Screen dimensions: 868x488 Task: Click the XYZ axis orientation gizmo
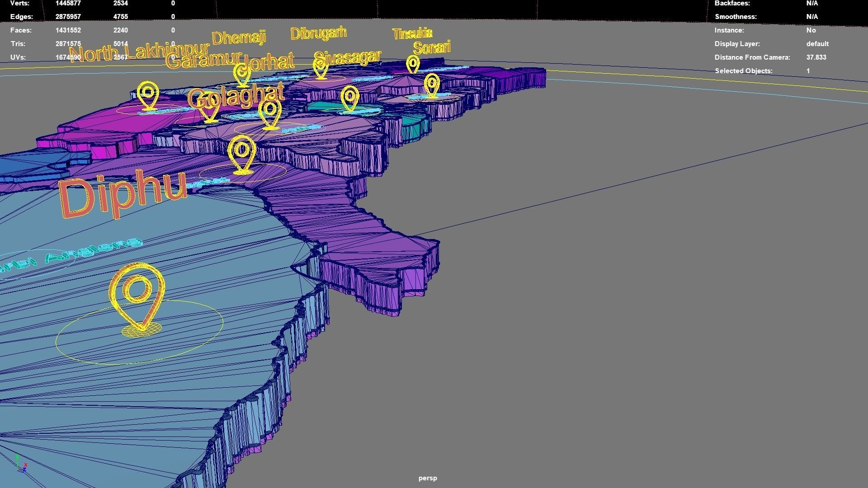tap(21, 465)
